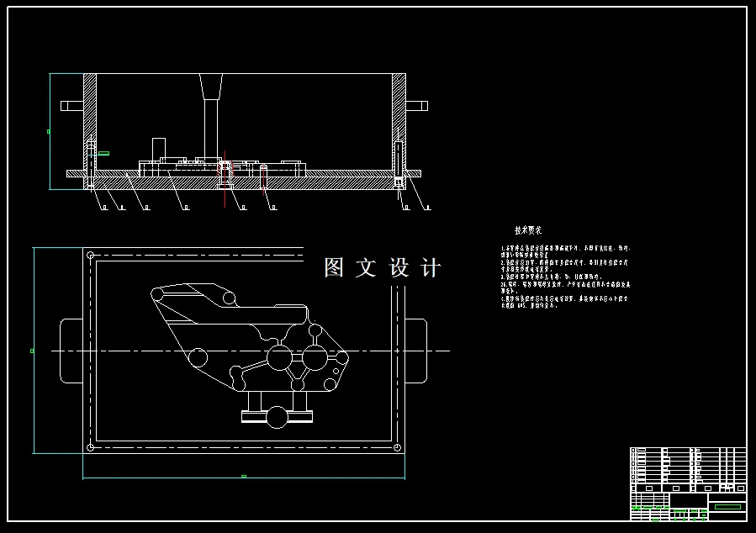756x533 pixels.
Task: Select the right handle lug in the section view
Action: (x=416, y=106)
